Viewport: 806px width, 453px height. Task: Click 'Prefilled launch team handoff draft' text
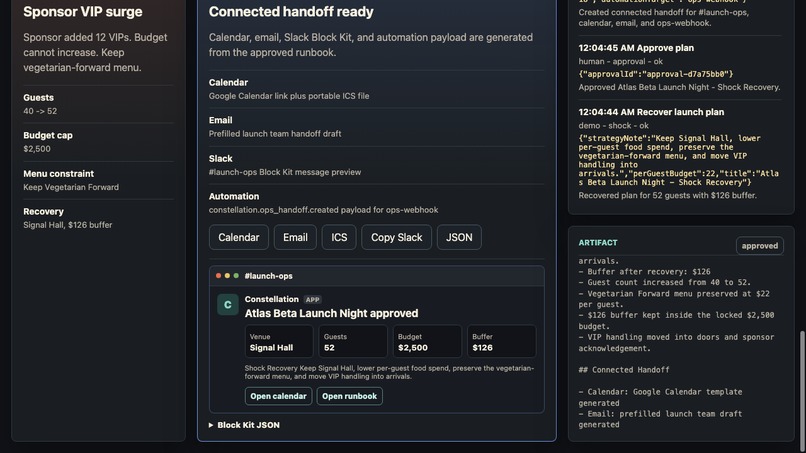pos(275,134)
